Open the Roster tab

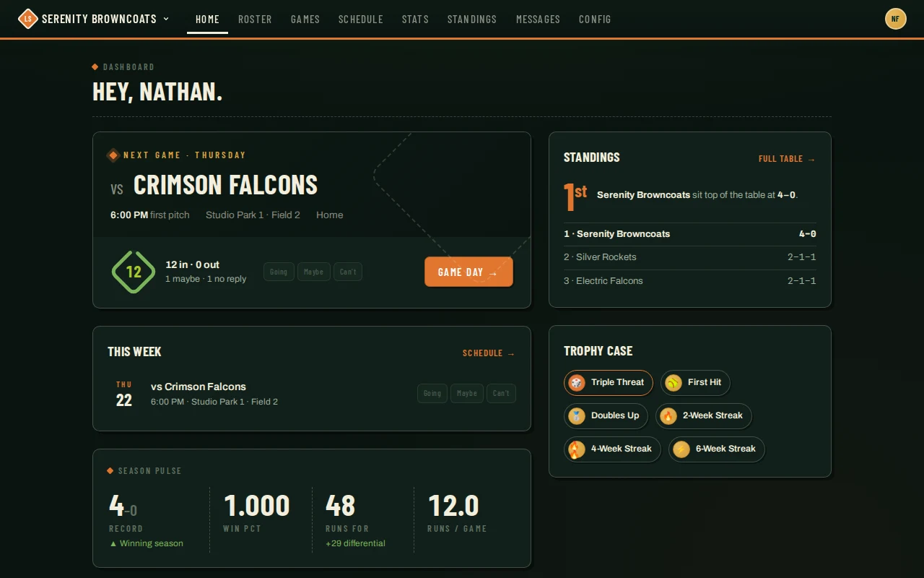(255, 20)
